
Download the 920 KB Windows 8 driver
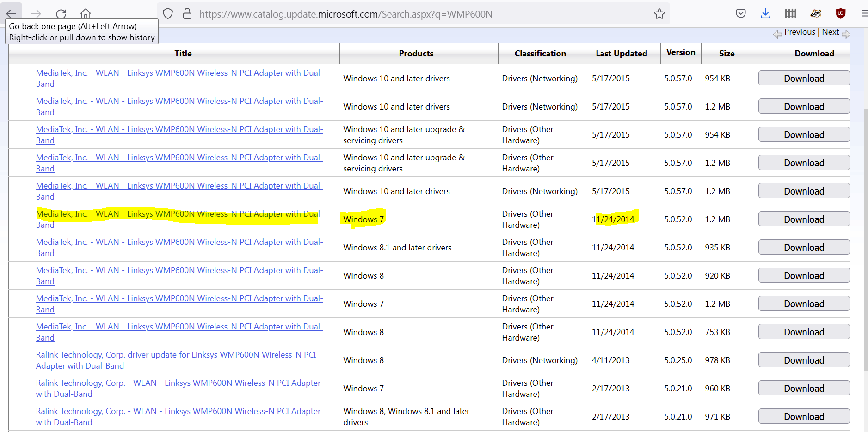pyautogui.click(x=804, y=275)
